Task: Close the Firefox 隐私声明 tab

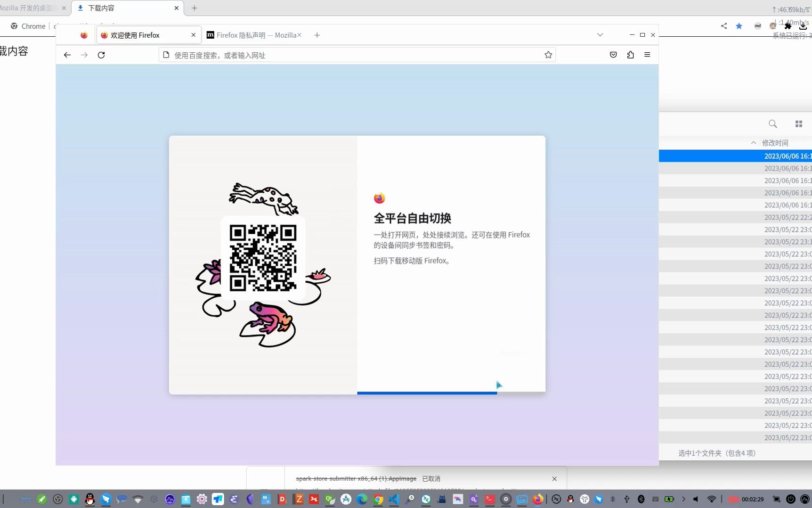Action: pyautogui.click(x=299, y=35)
